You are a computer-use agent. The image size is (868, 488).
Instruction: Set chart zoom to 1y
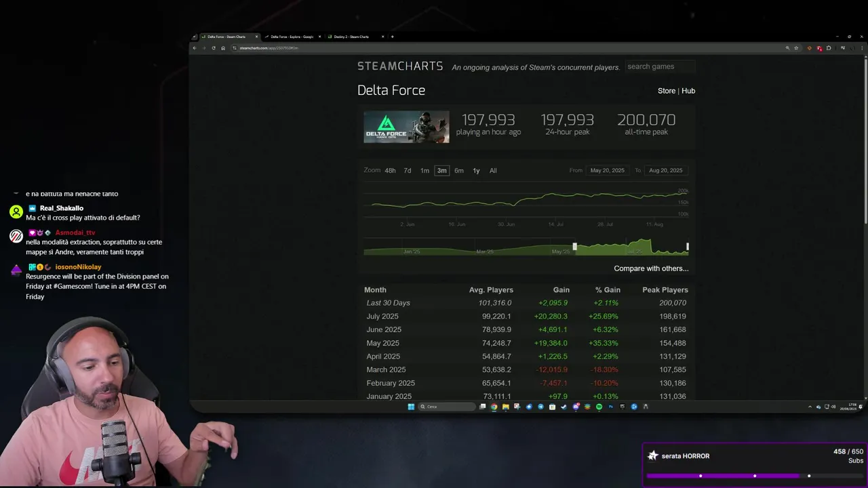tap(476, 171)
